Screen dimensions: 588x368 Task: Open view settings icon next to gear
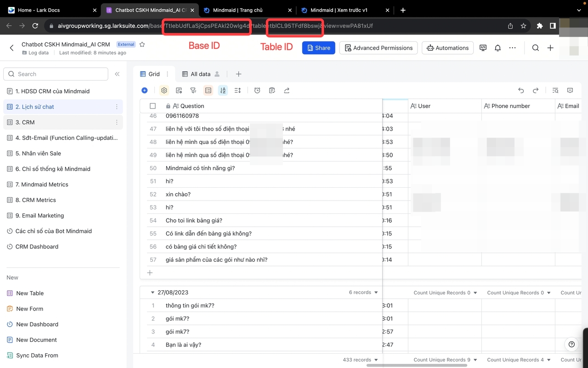pos(179,91)
